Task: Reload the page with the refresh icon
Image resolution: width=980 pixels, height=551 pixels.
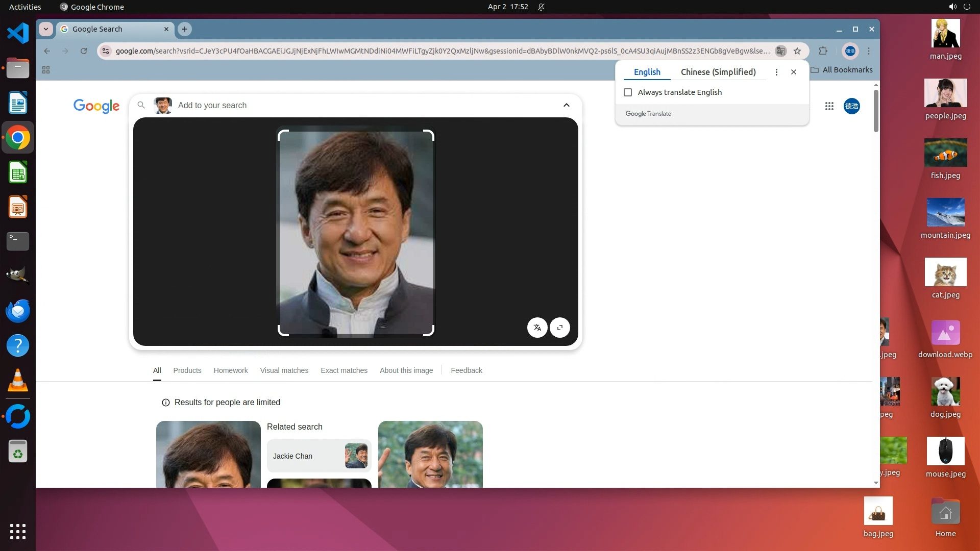Action: [x=84, y=51]
